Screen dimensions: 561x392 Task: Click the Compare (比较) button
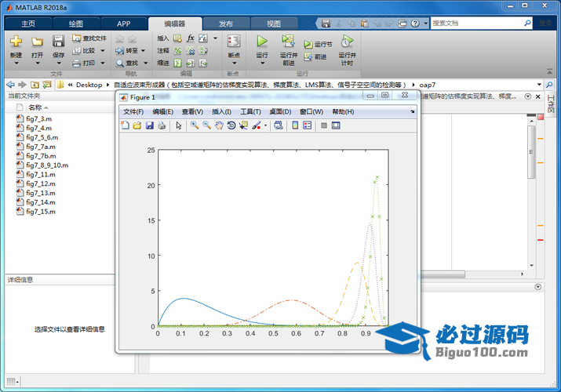pyautogui.click(x=85, y=51)
